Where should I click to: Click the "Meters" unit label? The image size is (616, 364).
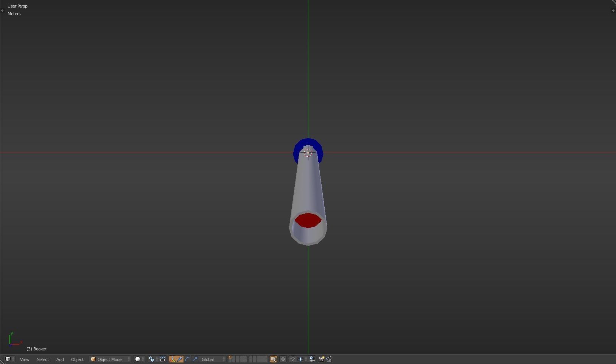[x=14, y=14]
